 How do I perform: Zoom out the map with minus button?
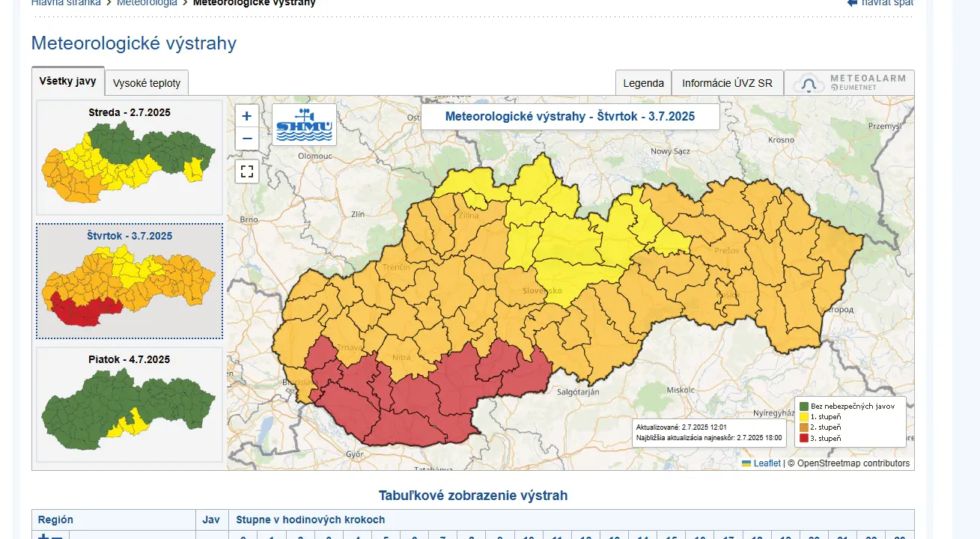tap(247, 139)
